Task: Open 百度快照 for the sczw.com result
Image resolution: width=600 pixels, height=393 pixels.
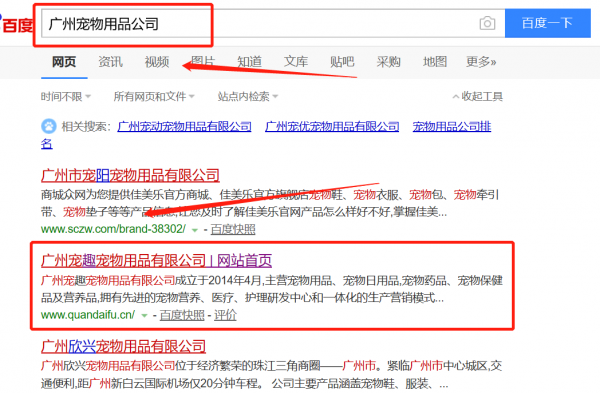Action: point(233,229)
